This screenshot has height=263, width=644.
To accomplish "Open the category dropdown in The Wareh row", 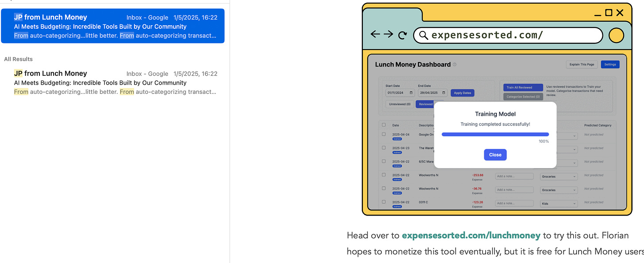I will click(x=567, y=150).
